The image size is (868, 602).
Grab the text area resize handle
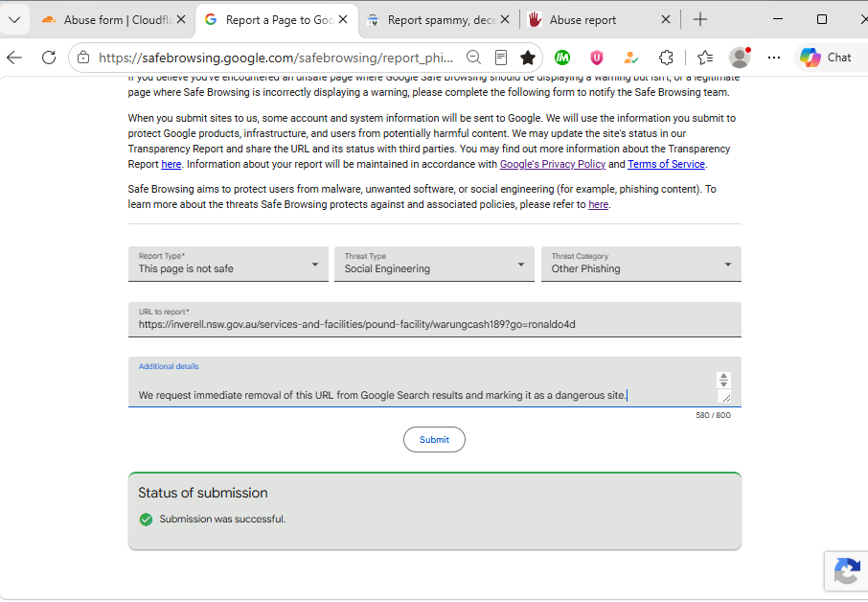pyautogui.click(x=724, y=397)
